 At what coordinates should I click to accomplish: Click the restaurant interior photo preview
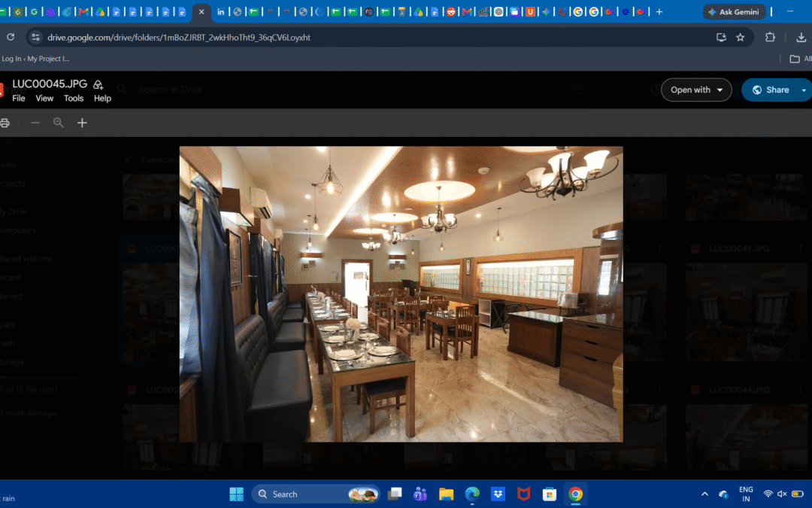tap(401, 294)
